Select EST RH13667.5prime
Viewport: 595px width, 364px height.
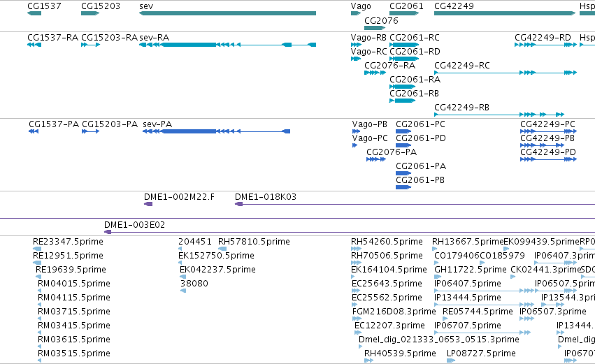pyautogui.click(x=434, y=249)
